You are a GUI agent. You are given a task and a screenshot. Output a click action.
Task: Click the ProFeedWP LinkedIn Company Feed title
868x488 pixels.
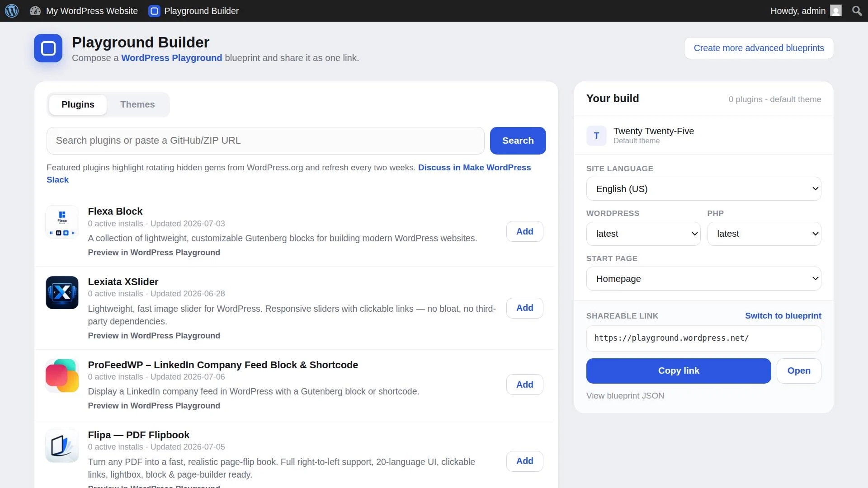(x=223, y=365)
